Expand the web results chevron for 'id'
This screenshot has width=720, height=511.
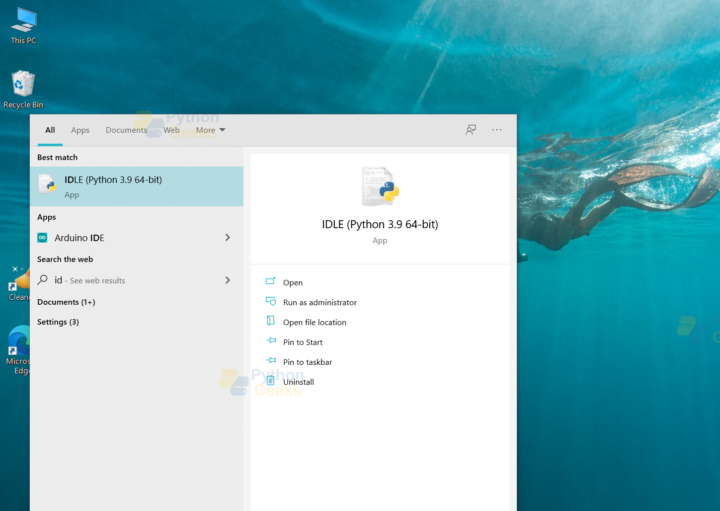[228, 280]
